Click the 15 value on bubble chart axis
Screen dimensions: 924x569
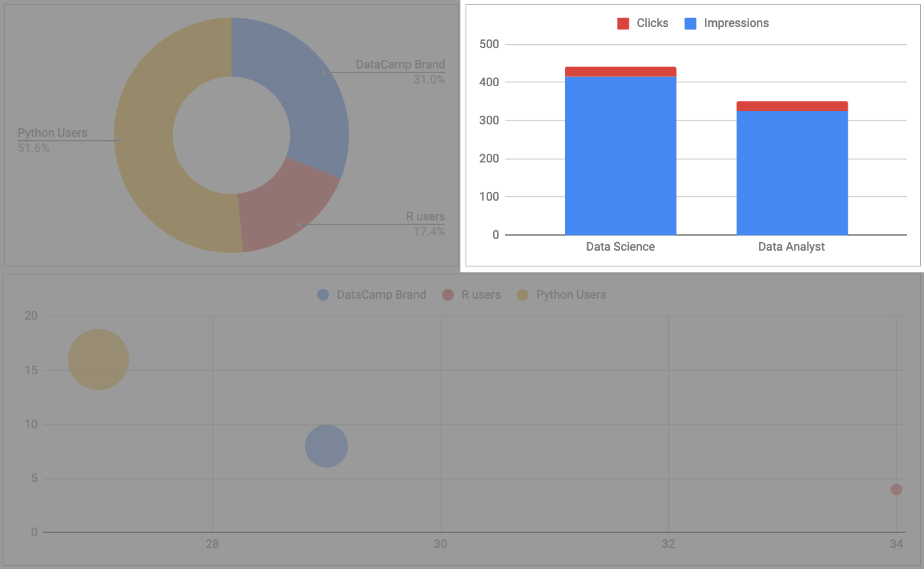click(32, 370)
